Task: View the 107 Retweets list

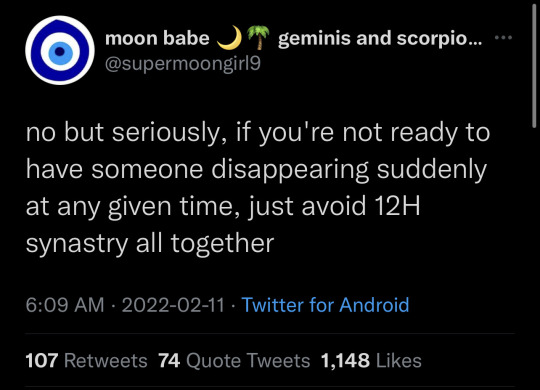Action: pos(86,361)
